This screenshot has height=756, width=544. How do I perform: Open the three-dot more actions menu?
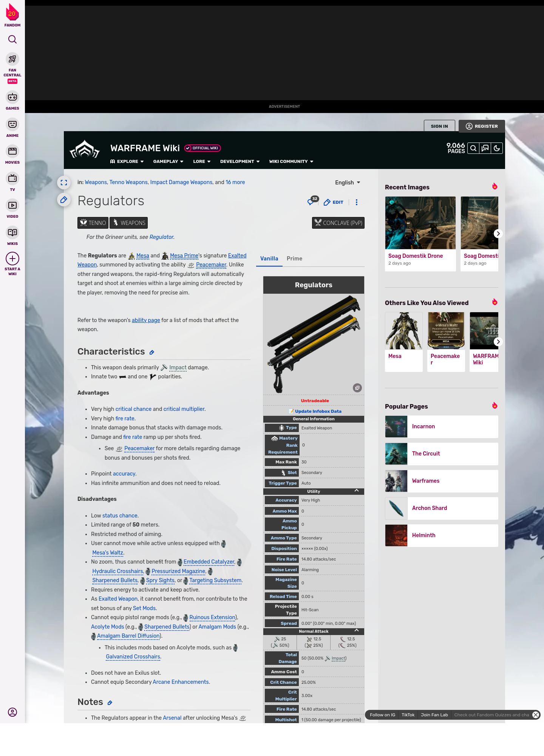tap(357, 202)
